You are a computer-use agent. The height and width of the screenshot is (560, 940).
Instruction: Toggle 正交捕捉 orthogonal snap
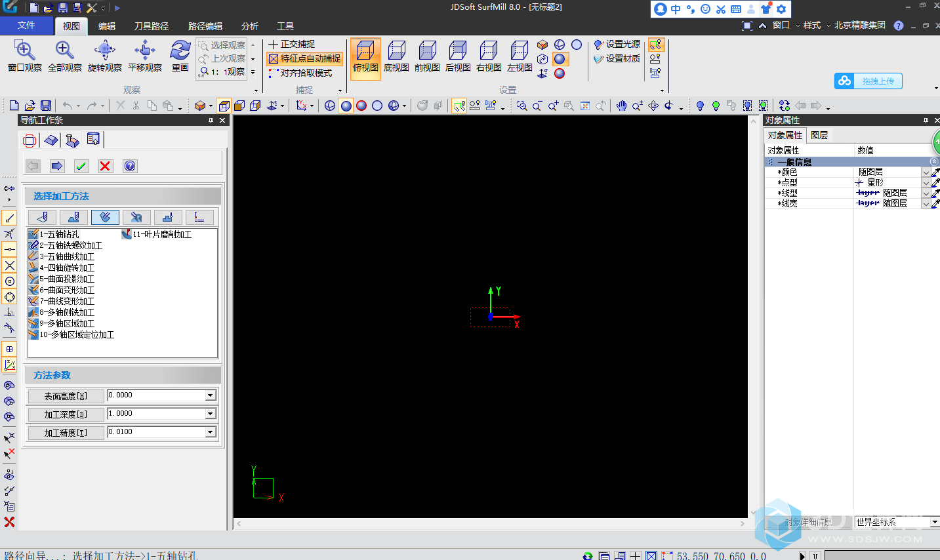click(x=291, y=44)
